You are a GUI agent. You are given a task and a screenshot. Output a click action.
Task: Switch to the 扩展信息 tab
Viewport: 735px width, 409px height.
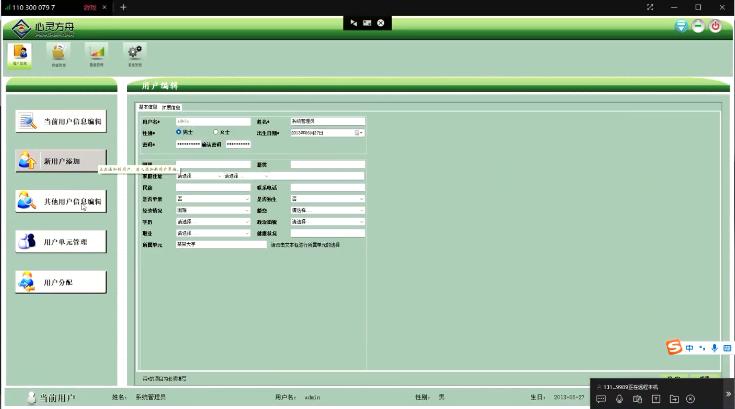point(171,106)
